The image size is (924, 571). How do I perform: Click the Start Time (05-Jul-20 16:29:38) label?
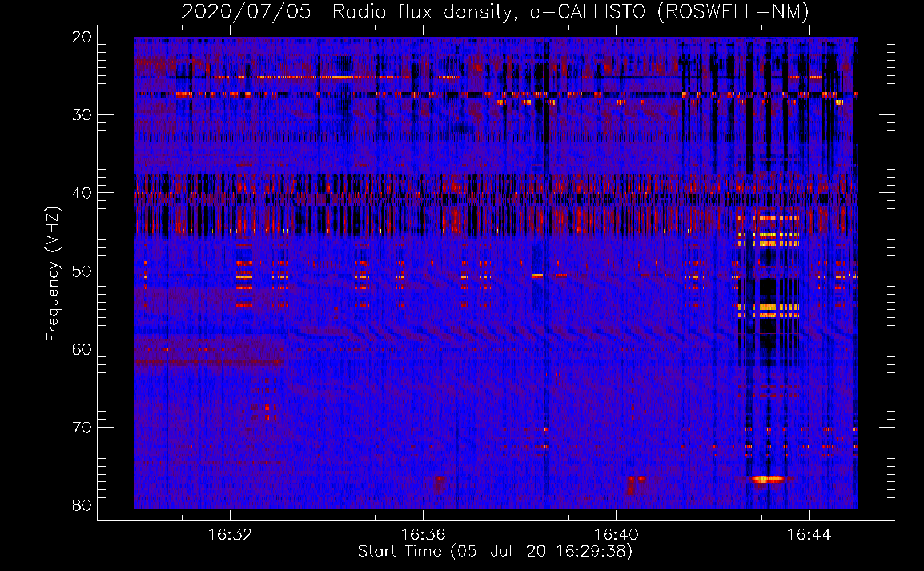tap(495, 552)
